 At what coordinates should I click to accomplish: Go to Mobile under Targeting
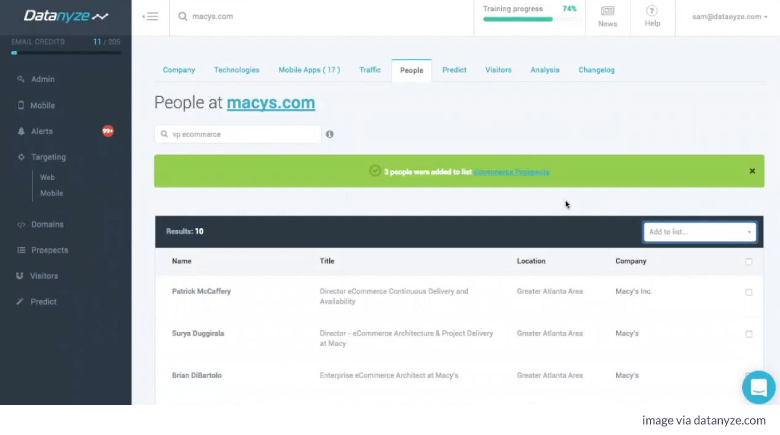(51, 193)
